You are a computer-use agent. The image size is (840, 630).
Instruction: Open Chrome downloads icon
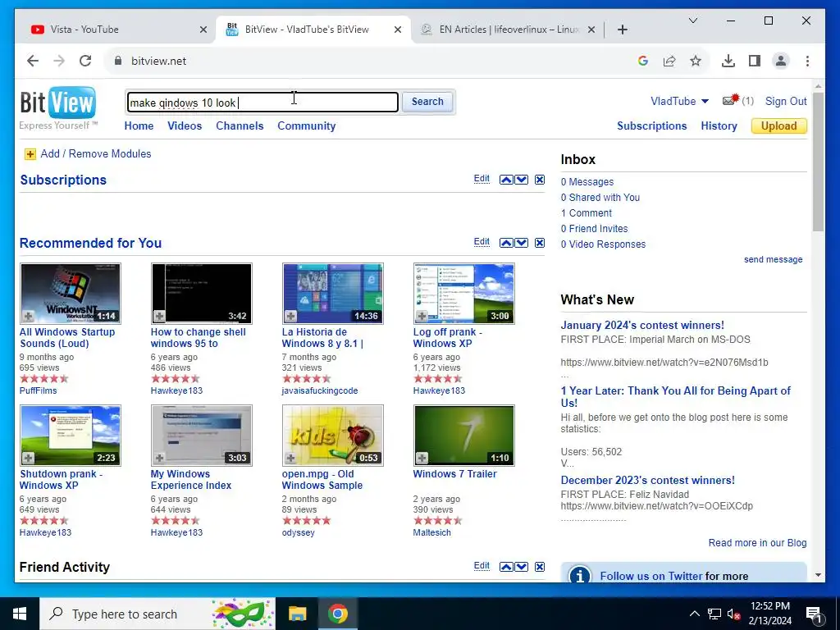(728, 61)
